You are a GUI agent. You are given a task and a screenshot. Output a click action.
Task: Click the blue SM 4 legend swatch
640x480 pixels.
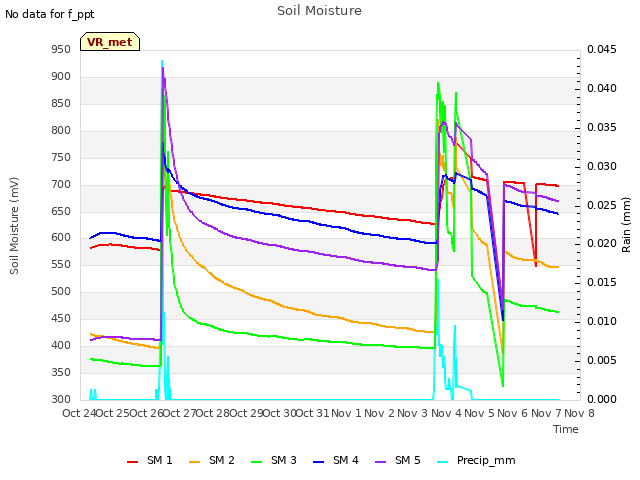(319, 462)
